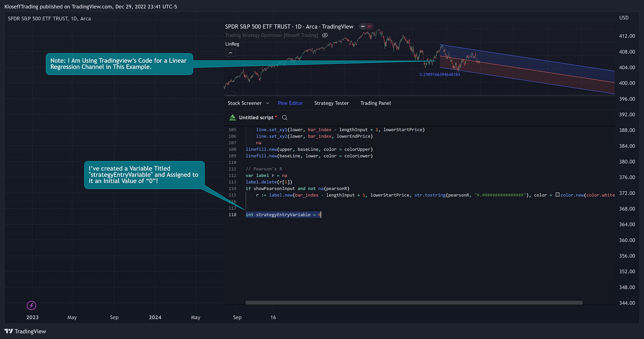
Task: Open the Strategy Tester tab
Action: coord(331,103)
